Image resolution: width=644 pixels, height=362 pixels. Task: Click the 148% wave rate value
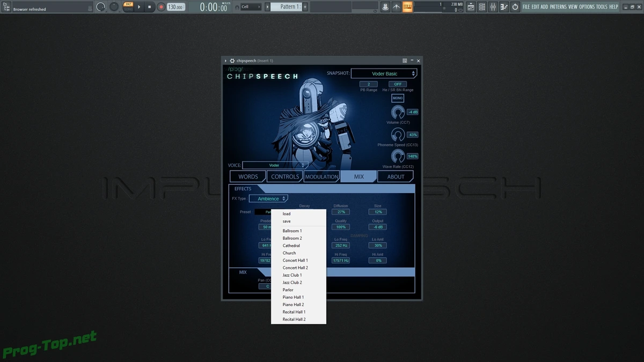tap(413, 157)
